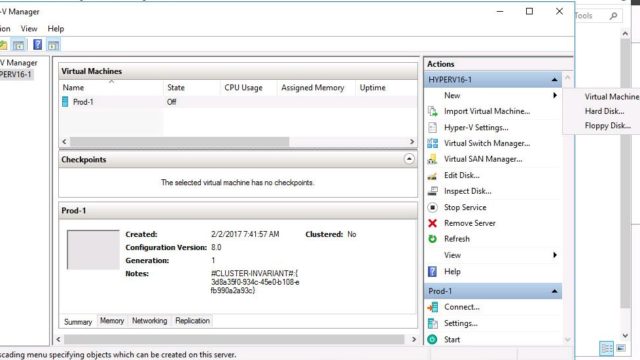
Task: Switch to the Replication tab
Action: click(x=192, y=321)
